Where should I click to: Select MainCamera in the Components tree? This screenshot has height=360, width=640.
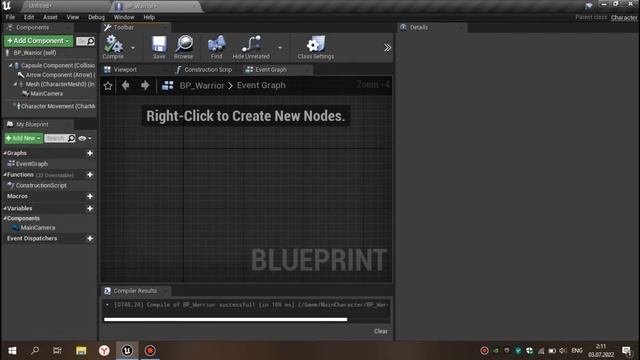[47, 94]
